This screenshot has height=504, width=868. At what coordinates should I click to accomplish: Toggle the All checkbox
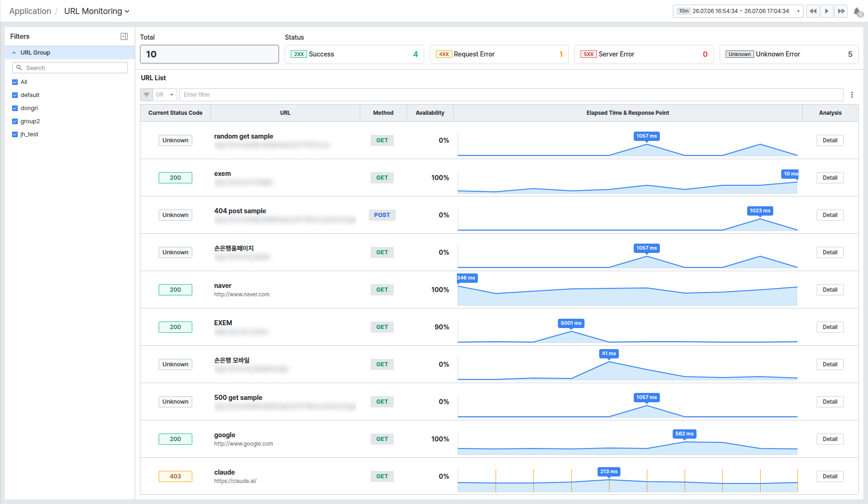point(15,82)
